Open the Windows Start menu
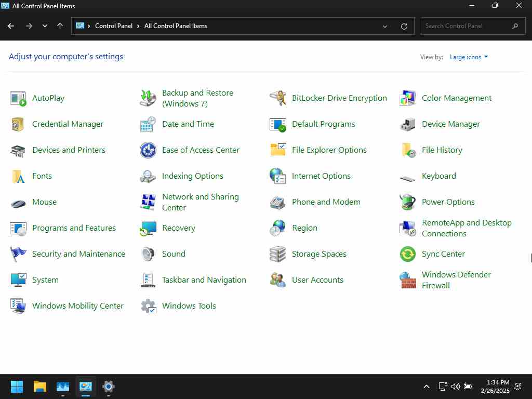Viewport: 532px width, 399px height. pos(17,387)
